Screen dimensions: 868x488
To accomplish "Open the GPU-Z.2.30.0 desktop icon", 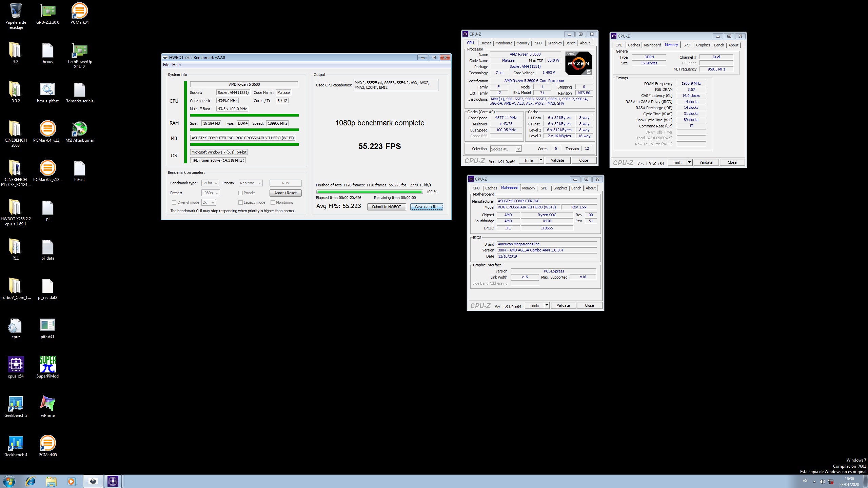I will pos(47,14).
